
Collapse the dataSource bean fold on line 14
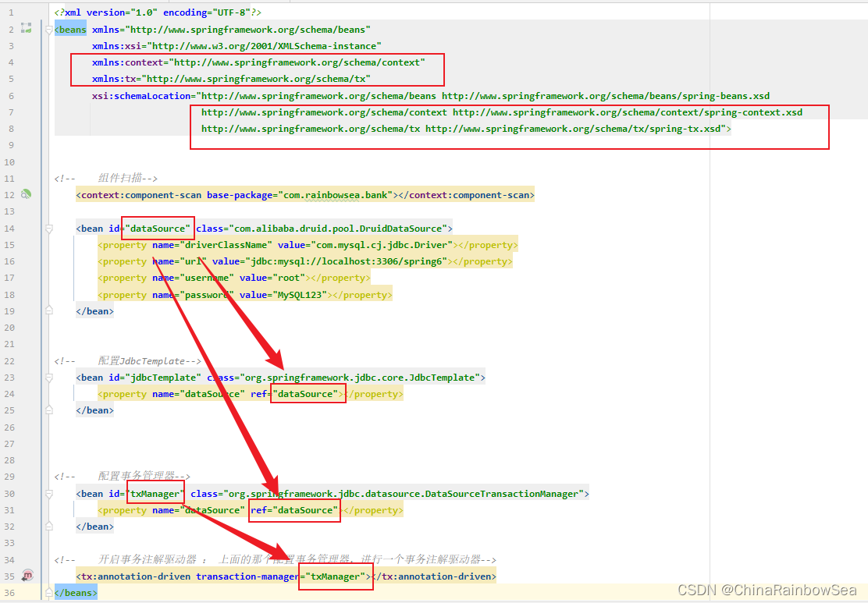48,229
